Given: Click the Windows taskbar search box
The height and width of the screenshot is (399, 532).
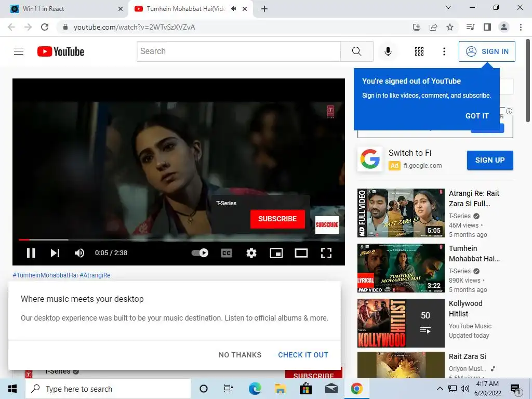Looking at the screenshot, I should pyautogui.click(x=108, y=389).
